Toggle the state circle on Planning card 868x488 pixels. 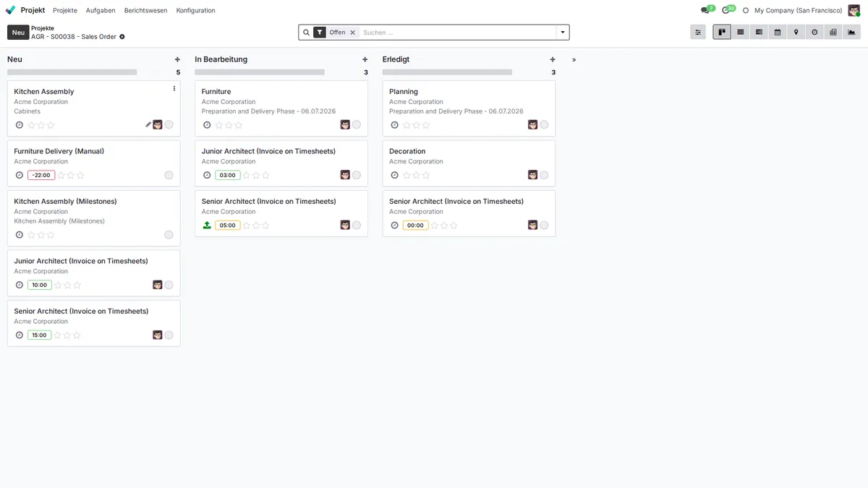(544, 125)
